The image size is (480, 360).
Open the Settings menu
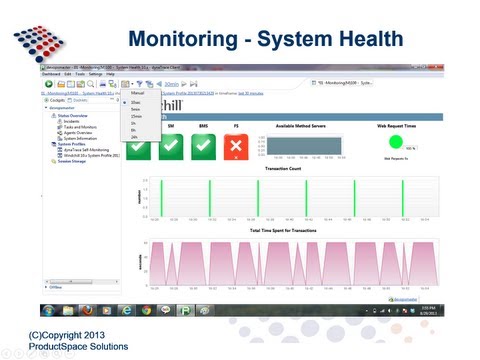[95, 74]
